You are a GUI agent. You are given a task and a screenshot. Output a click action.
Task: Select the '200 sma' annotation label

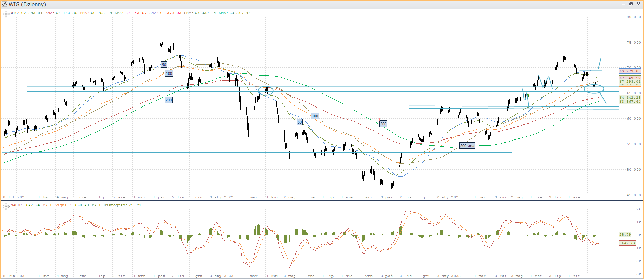tap(467, 146)
